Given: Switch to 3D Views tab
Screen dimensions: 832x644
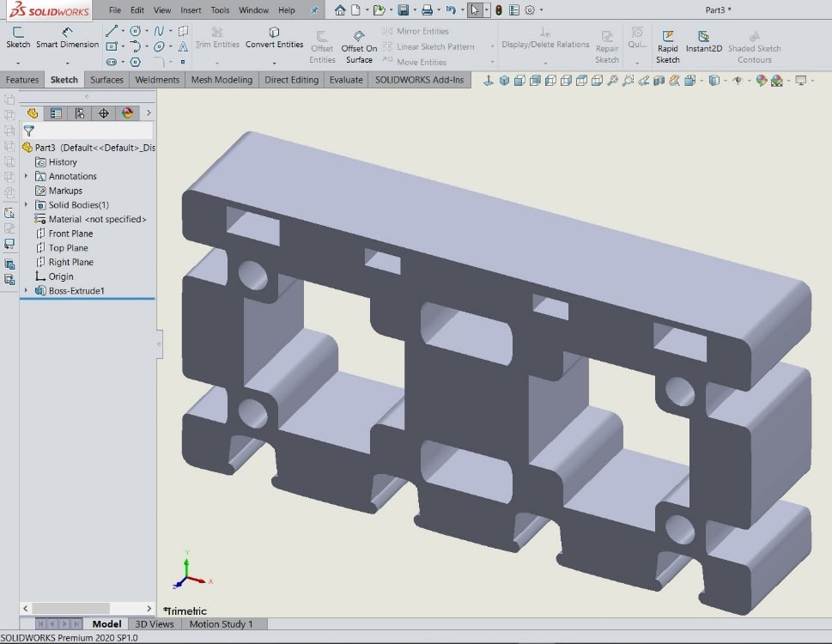Looking at the screenshot, I should pyautogui.click(x=155, y=624).
